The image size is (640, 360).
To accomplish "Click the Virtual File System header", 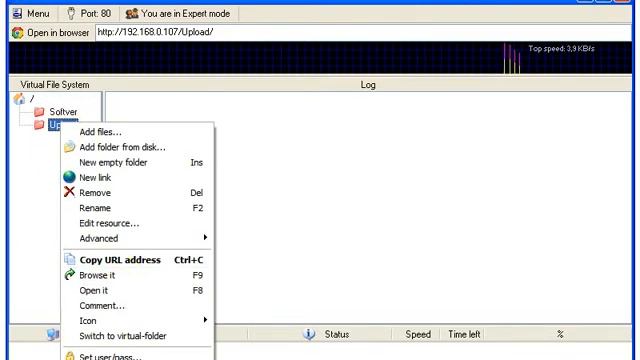I will point(55,85).
